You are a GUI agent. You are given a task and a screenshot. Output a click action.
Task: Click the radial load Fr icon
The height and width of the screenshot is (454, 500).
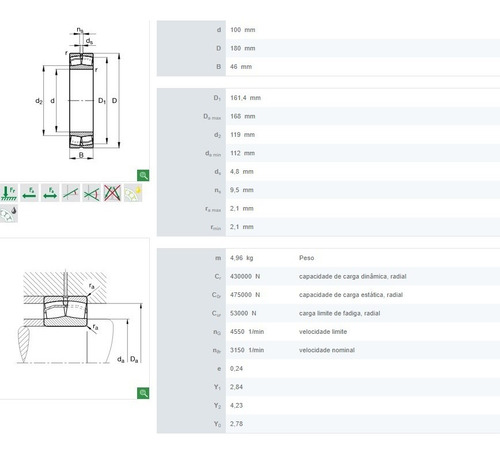coord(9,193)
